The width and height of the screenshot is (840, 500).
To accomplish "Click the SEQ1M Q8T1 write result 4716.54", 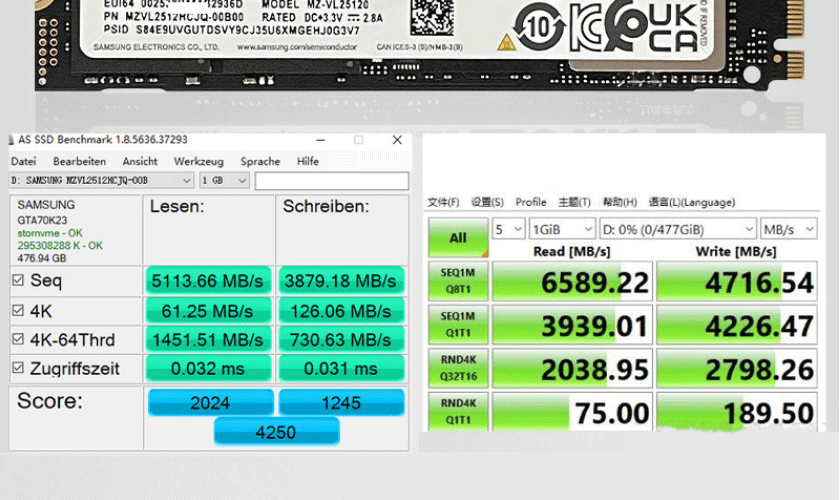I will pos(737,281).
